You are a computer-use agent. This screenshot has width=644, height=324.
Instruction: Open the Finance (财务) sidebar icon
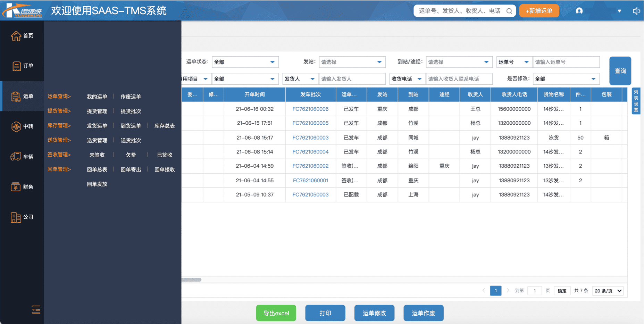point(16,187)
